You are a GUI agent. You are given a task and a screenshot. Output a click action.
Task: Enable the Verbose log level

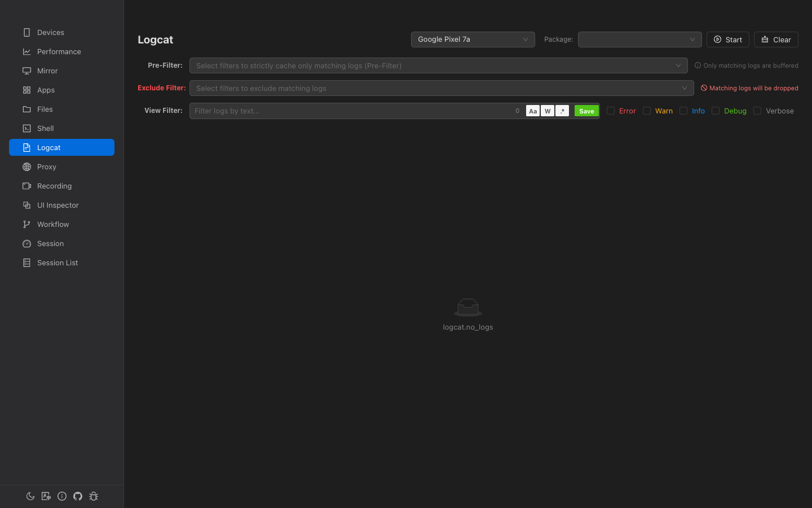click(x=757, y=111)
